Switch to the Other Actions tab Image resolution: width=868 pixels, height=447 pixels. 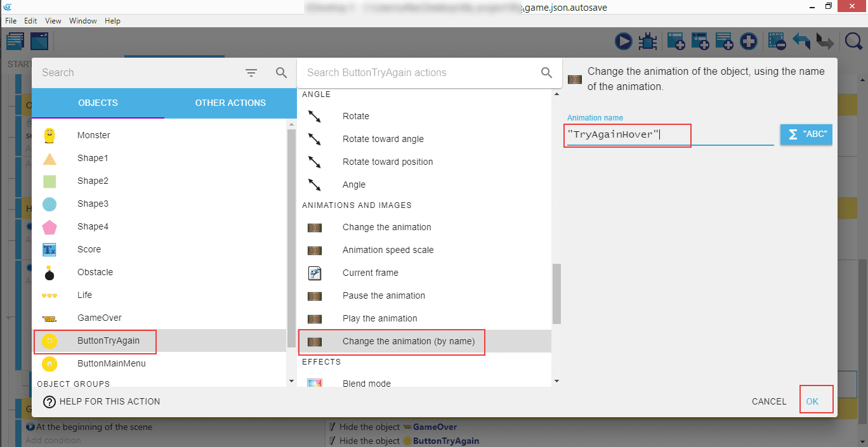230,103
